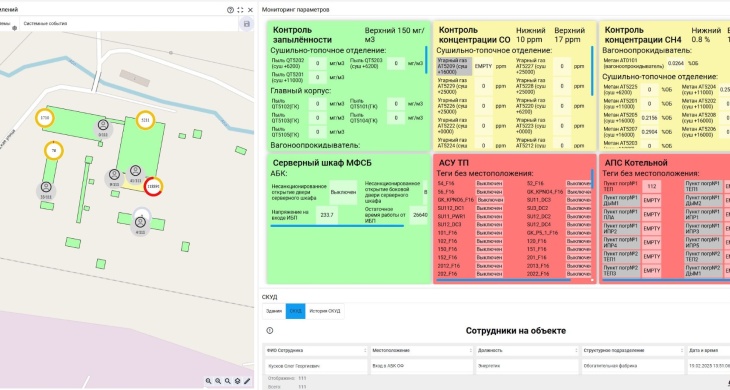Click the red-ringed 11886 map marker

point(153,186)
